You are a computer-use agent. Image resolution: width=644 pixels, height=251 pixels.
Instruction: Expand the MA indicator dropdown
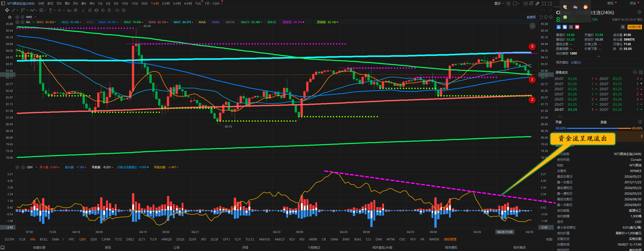(x=33, y=22)
